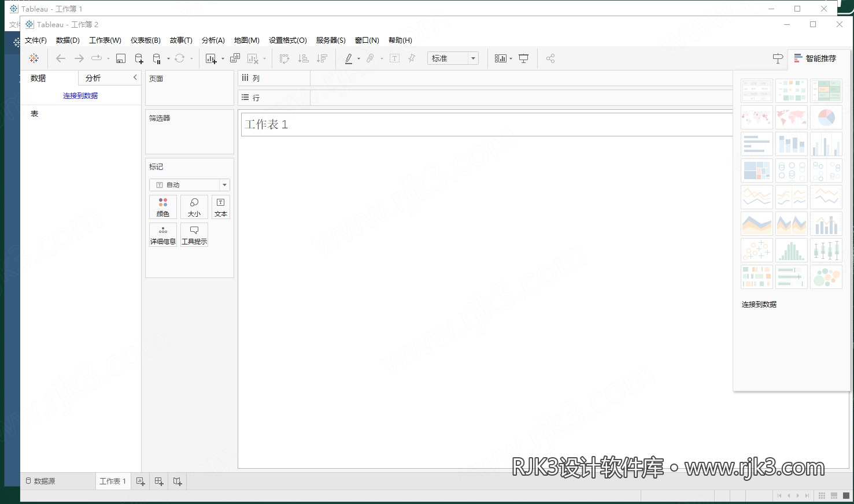The image size is (854, 504).
Task: Click the refresh data icon
Action: 180,58
